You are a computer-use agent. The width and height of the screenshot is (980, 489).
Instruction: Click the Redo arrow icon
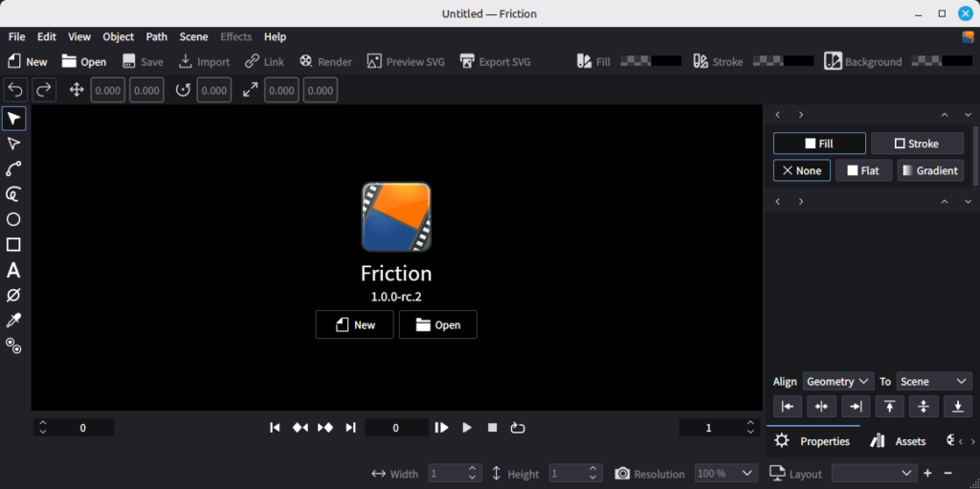[x=44, y=90]
